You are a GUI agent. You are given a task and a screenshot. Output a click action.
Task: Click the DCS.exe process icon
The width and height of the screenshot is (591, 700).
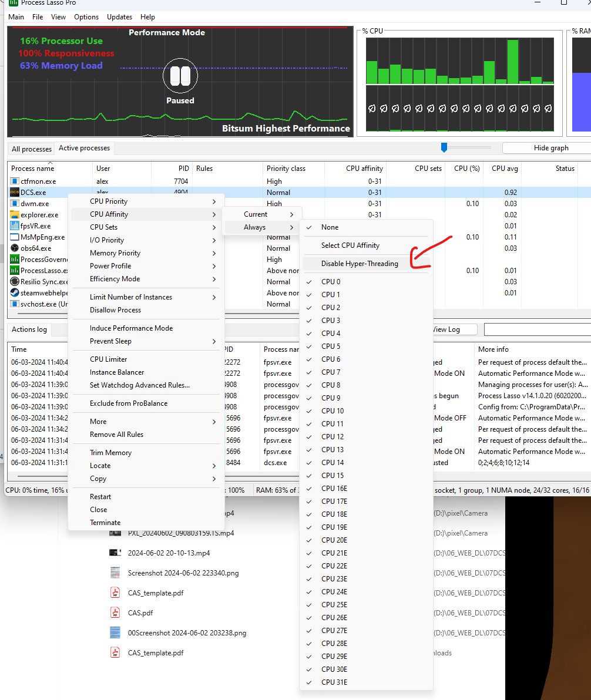(x=14, y=193)
